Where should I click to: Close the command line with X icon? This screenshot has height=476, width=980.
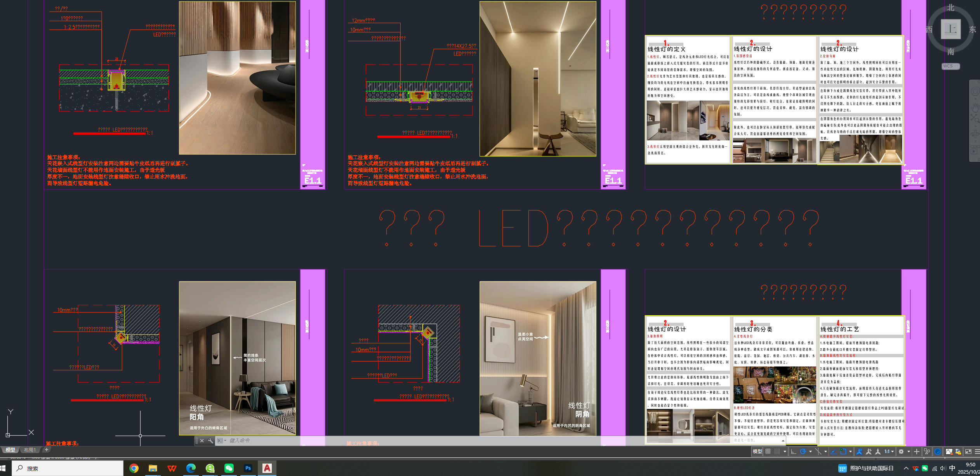coord(202,441)
